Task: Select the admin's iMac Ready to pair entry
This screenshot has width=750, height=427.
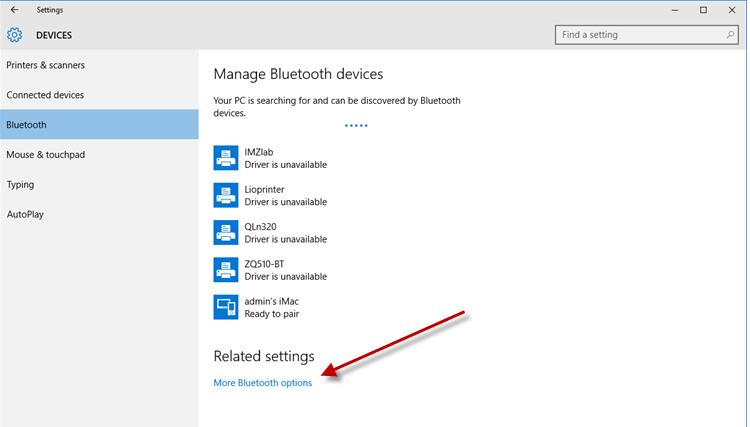Action: click(x=272, y=307)
